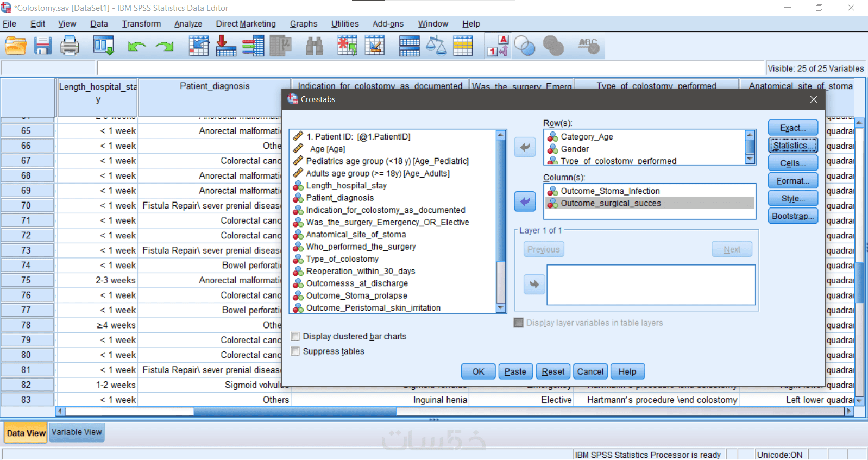Switch to the Variable View tab

[77, 432]
